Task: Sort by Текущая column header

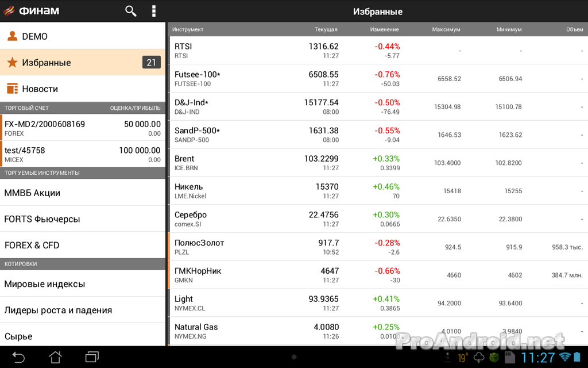Action: click(x=326, y=29)
